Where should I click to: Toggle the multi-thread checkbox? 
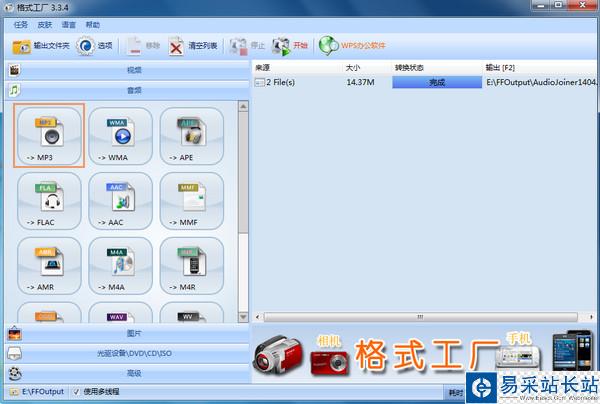76,392
